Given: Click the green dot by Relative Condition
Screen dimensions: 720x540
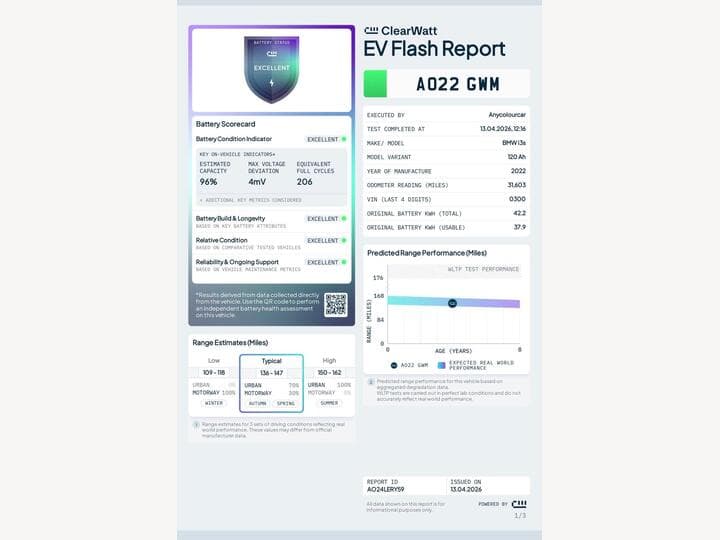Looking at the screenshot, I should (344, 240).
